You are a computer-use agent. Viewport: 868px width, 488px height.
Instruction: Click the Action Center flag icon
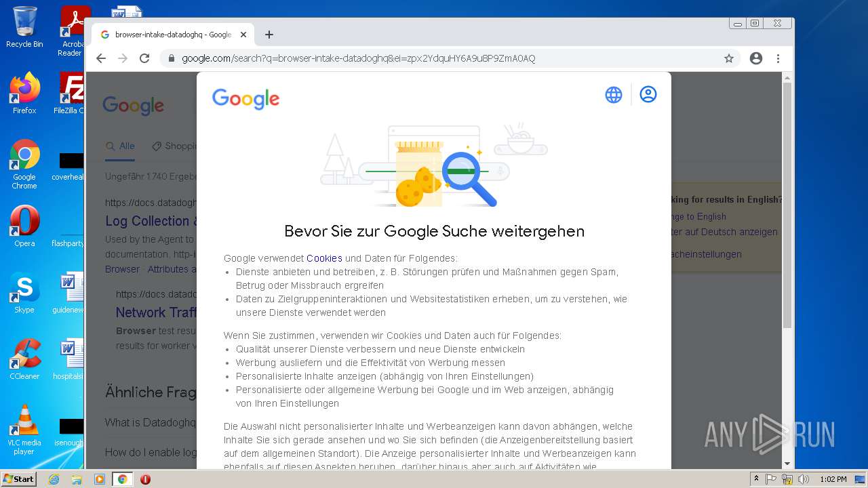(771, 479)
